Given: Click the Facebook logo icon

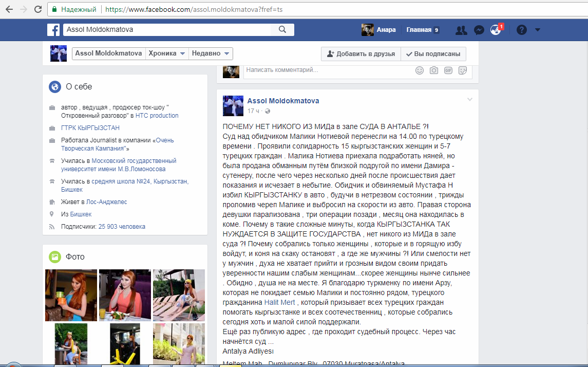Looking at the screenshot, I should point(53,30).
